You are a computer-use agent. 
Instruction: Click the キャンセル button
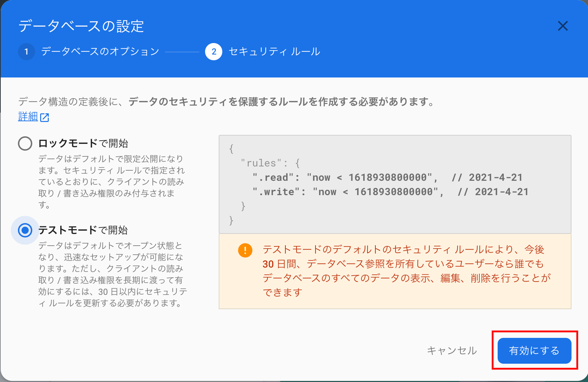coord(452,350)
